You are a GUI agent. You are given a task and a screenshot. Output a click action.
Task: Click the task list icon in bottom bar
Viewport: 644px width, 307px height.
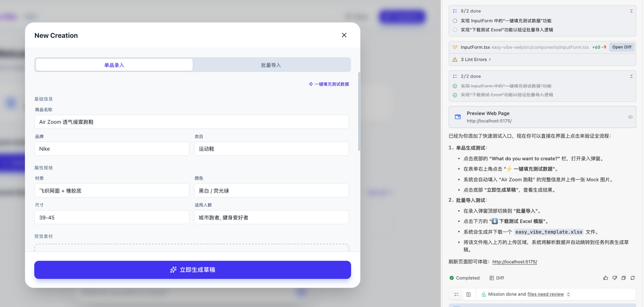coord(456,294)
